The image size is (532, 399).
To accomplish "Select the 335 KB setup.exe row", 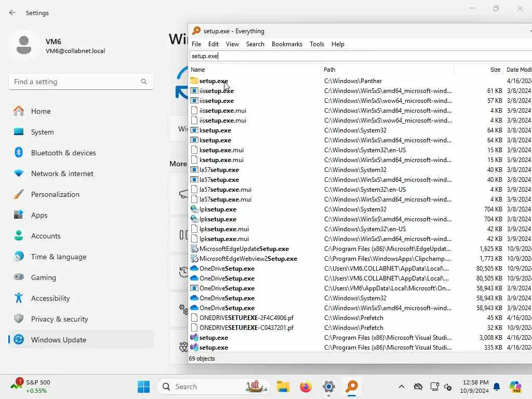I will point(361,348).
